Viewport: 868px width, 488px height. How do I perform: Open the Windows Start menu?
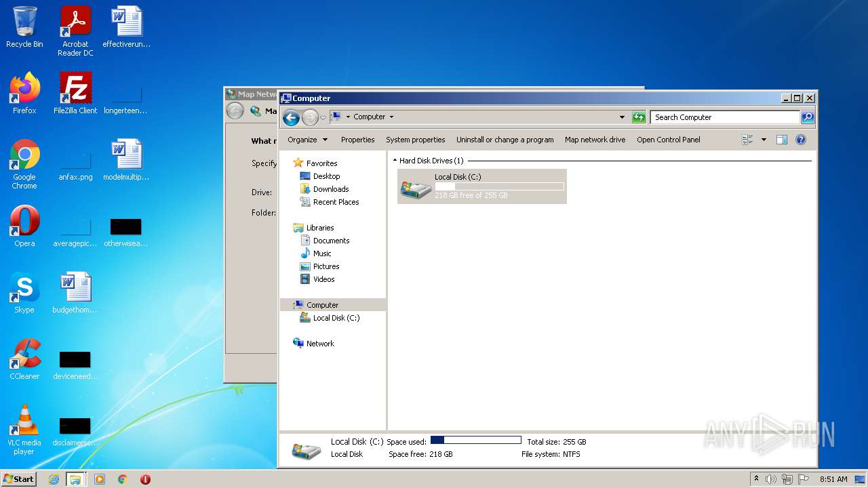(19, 479)
